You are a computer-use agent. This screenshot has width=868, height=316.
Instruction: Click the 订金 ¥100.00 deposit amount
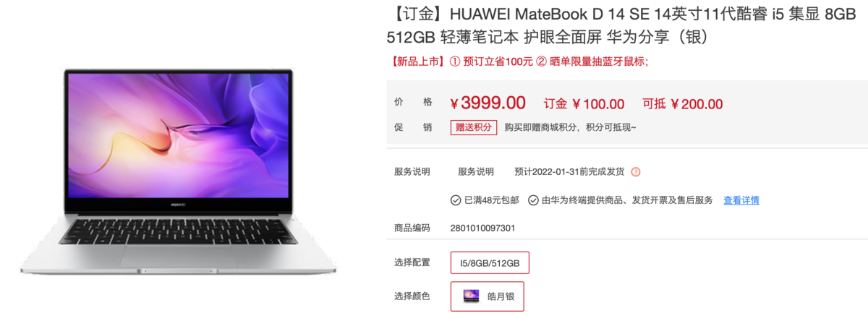click(584, 104)
